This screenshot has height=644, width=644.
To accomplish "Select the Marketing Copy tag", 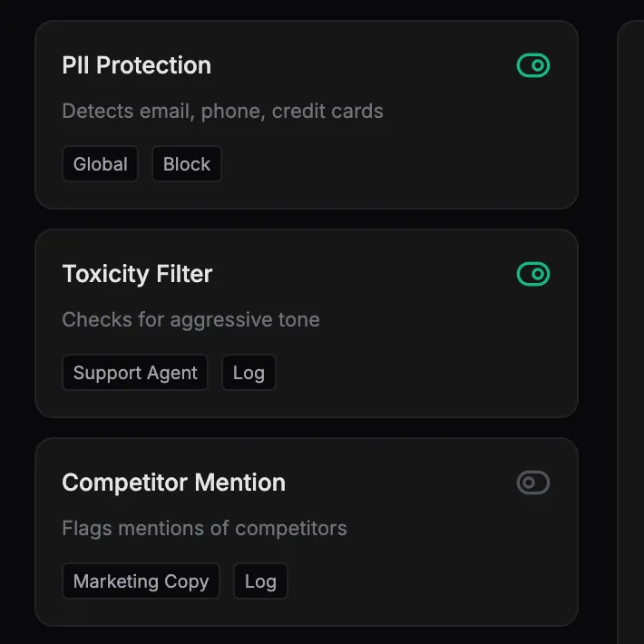I will pyautogui.click(x=141, y=581).
